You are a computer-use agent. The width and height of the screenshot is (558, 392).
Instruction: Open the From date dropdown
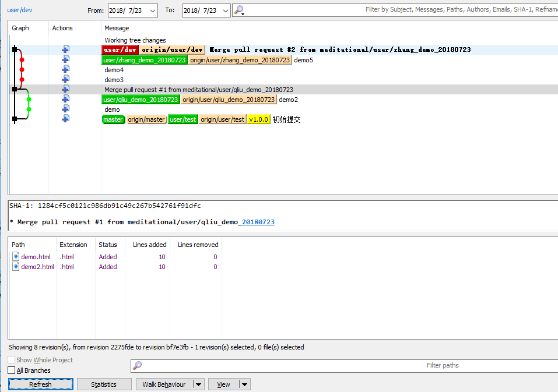pos(152,10)
